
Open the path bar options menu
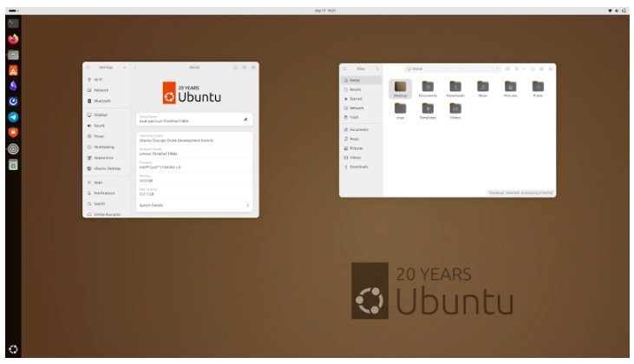pos(497,68)
